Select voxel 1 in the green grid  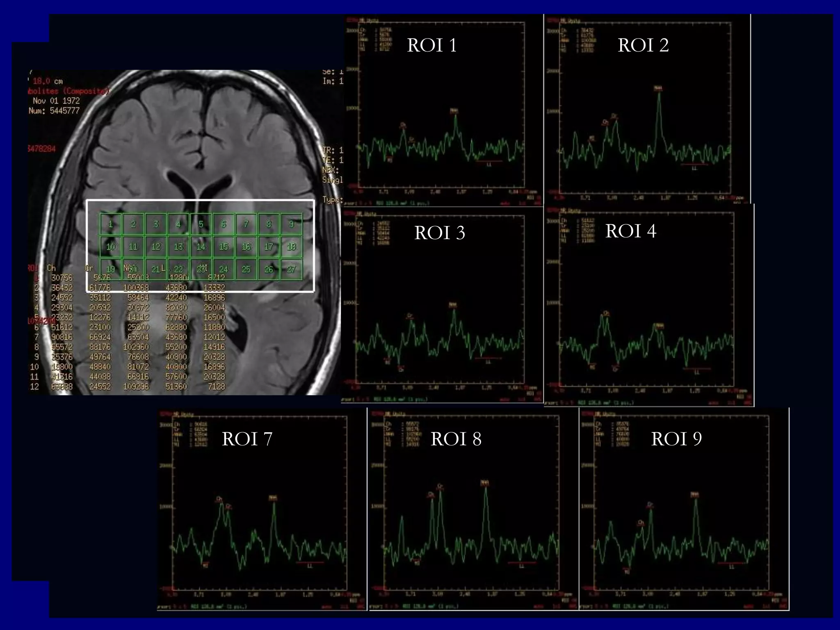(111, 224)
